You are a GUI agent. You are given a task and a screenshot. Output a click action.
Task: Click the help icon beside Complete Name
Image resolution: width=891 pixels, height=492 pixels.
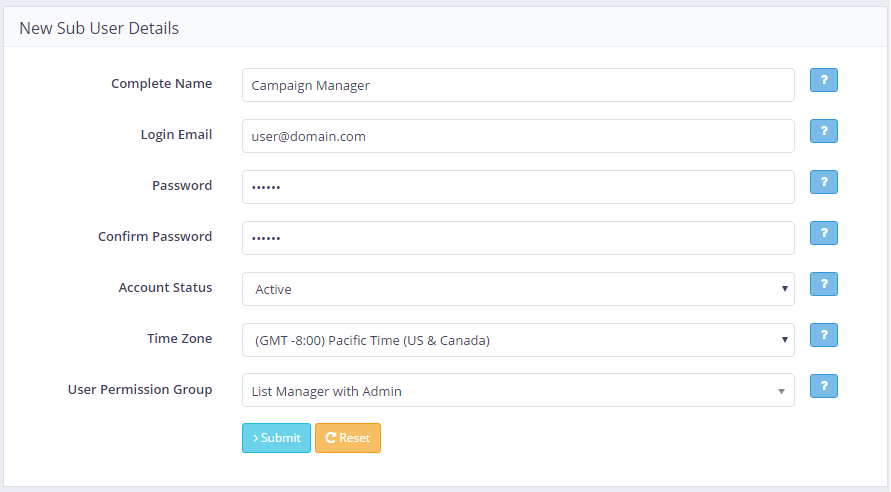(x=823, y=81)
